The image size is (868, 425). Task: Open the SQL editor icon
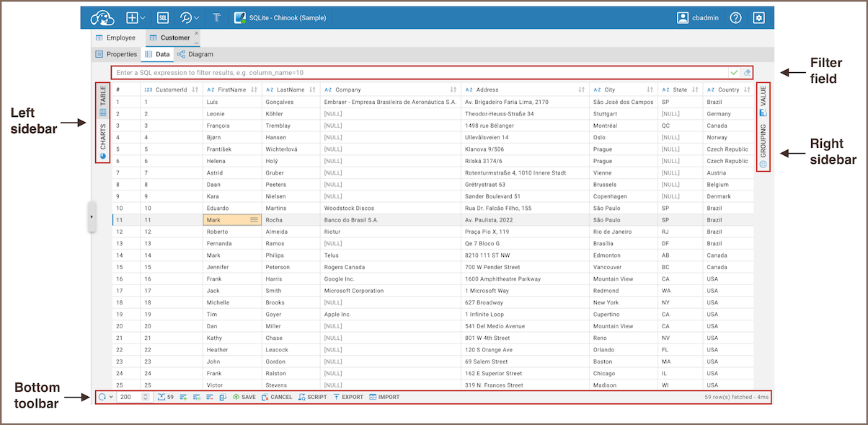[x=163, y=18]
